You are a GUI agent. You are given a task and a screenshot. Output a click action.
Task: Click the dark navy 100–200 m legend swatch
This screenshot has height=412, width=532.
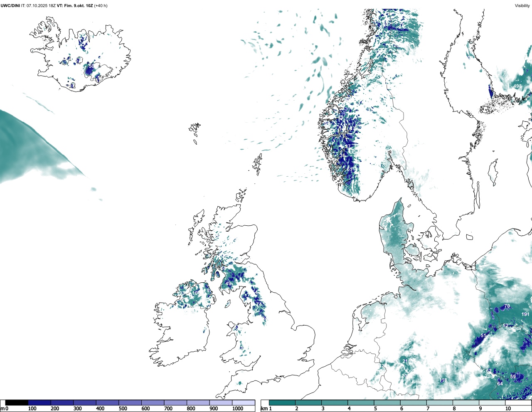(x=39, y=403)
